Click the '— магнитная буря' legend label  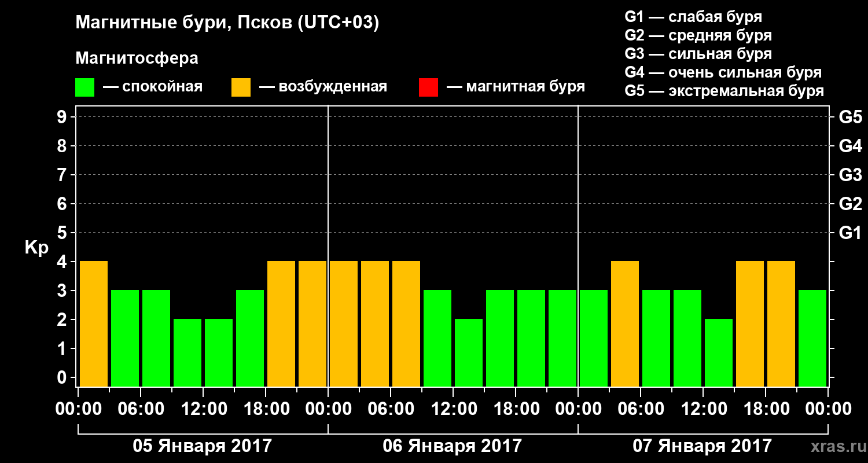[x=516, y=87]
